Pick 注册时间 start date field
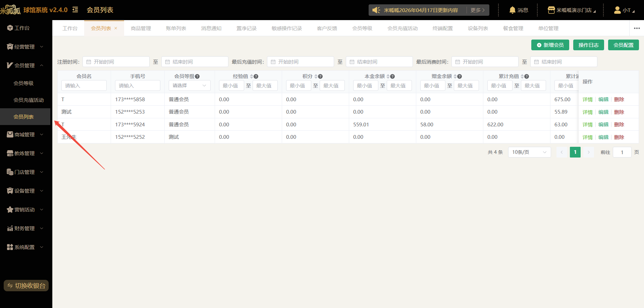 (116, 62)
